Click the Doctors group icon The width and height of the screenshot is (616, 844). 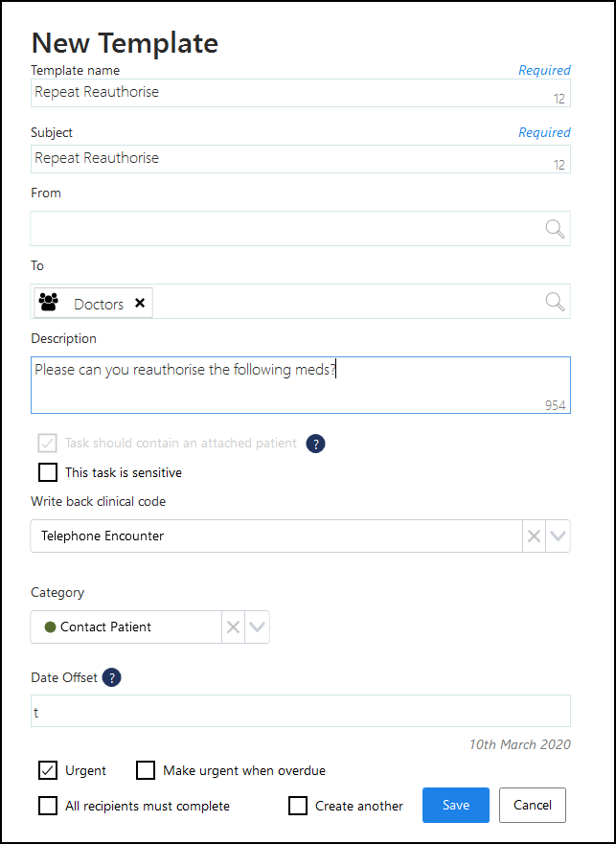[x=48, y=303]
